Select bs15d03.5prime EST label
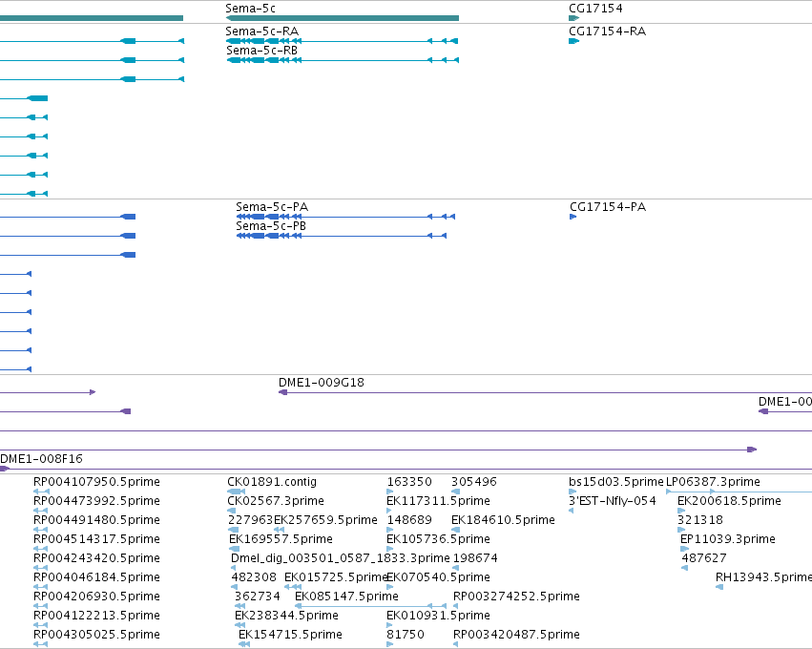The height and width of the screenshot is (649, 812). pyautogui.click(x=615, y=482)
